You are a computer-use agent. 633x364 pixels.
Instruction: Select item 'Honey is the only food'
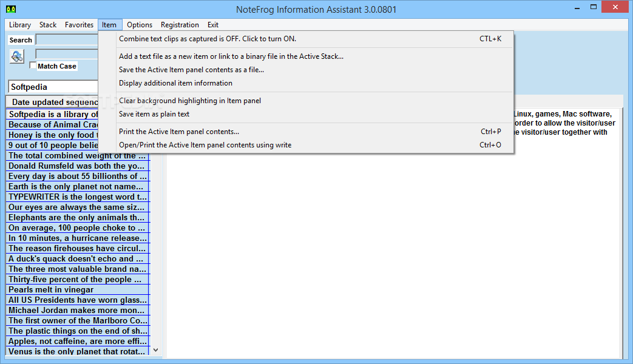pos(52,135)
